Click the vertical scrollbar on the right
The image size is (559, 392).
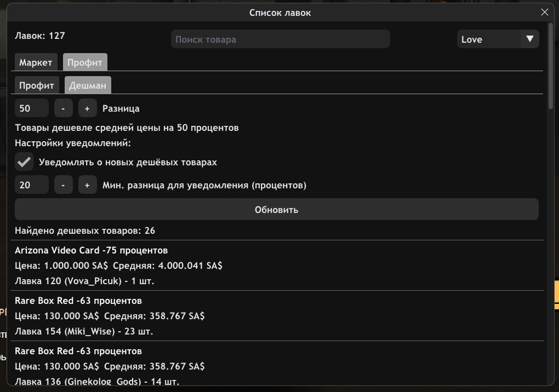click(x=550, y=66)
